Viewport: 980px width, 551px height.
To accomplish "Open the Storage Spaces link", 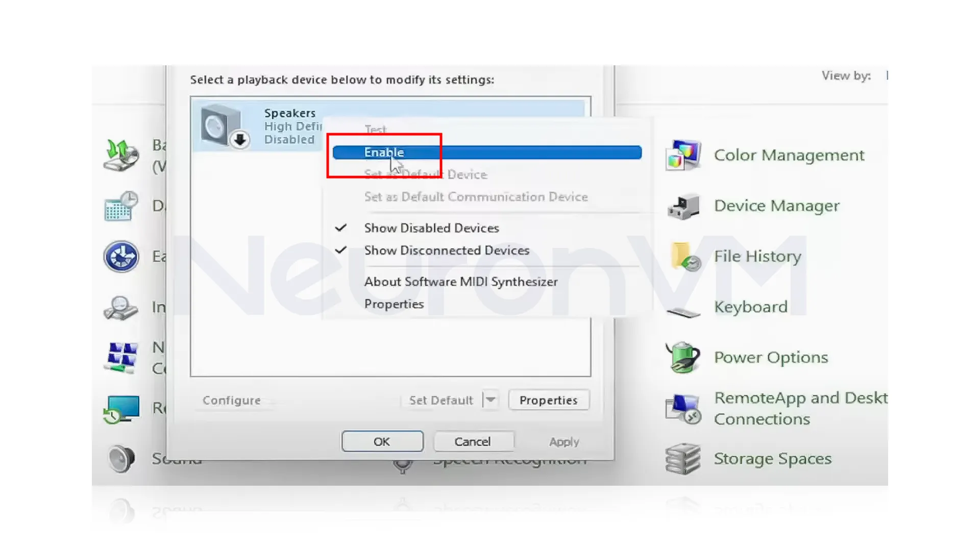I will coord(772,459).
